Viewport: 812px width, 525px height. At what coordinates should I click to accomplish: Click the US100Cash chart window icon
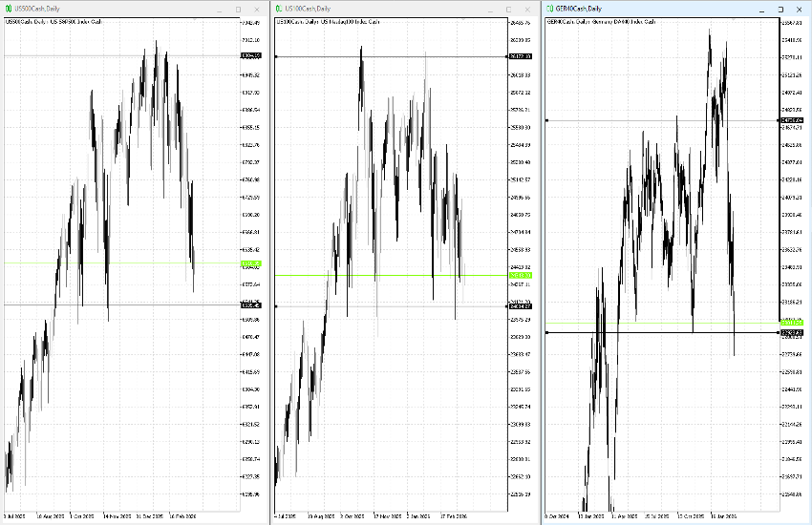pyautogui.click(x=279, y=8)
